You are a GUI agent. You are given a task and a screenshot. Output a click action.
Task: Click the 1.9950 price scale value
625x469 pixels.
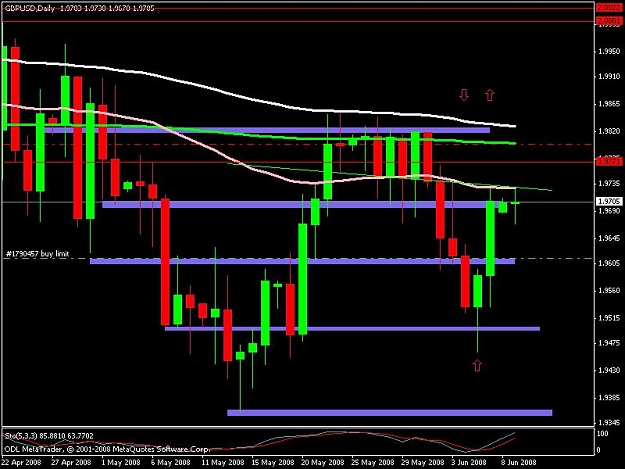pyautogui.click(x=609, y=51)
